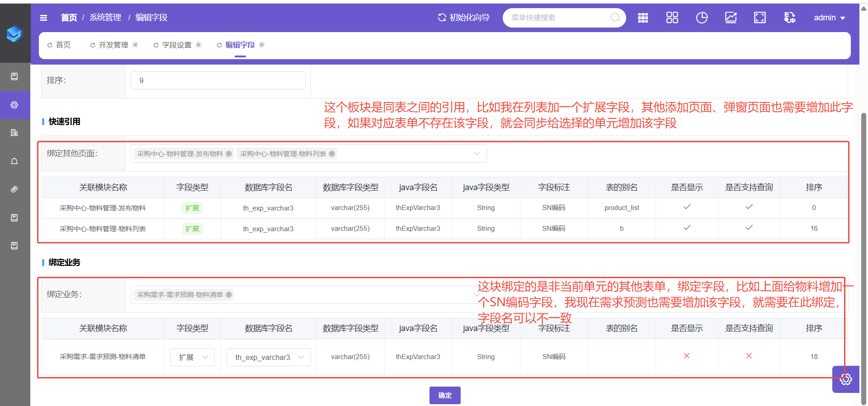
Task: Toggle fullscreen mode icon
Action: click(760, 18)
